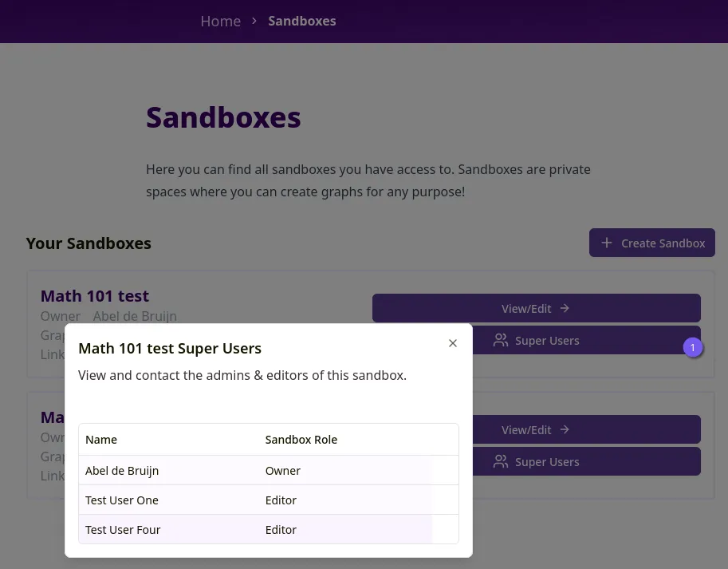Open Super Users for the second sandbox
The image size is (728, 569).
(586, 461)
